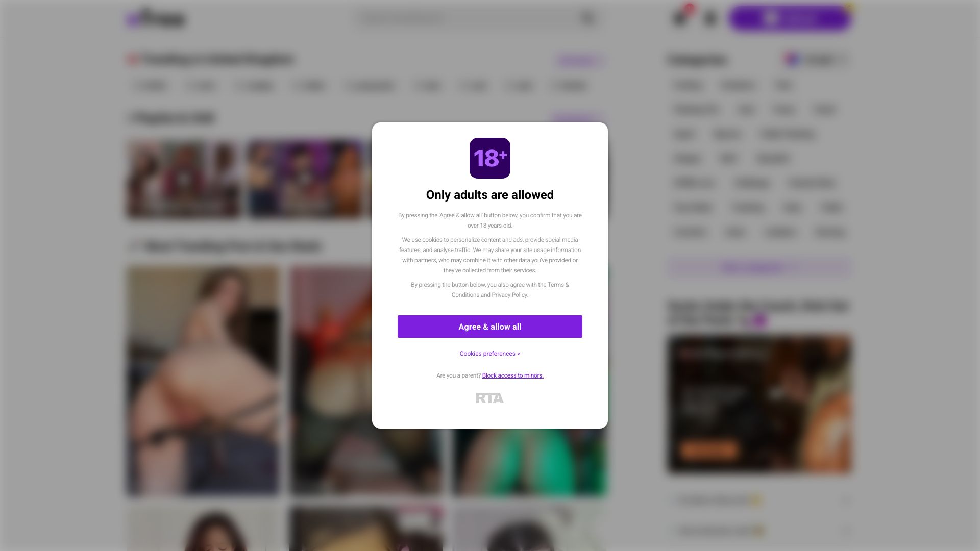Open the language dropdown beside Categories heading
This screenshot has width=980, height=551.
pyautogui.click(x=817, y=60)
